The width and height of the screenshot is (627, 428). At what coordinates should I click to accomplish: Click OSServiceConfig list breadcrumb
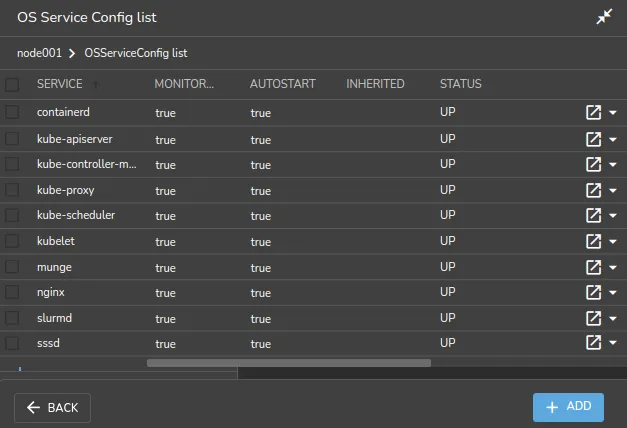pyautogui.click(x=136, y=53)
